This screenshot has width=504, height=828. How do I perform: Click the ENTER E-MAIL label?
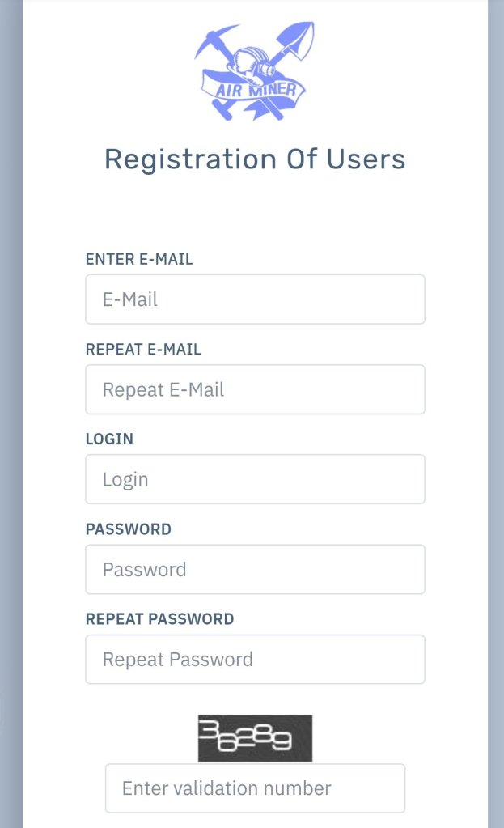pyautogui.click(x=139, y=259)
